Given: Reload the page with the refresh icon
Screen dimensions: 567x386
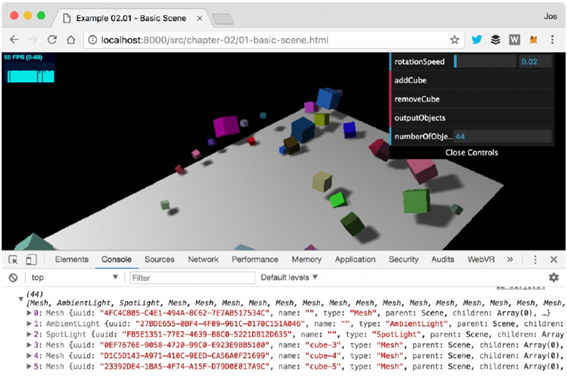Looking at the screenshot, I should click(x=52, y=39).
